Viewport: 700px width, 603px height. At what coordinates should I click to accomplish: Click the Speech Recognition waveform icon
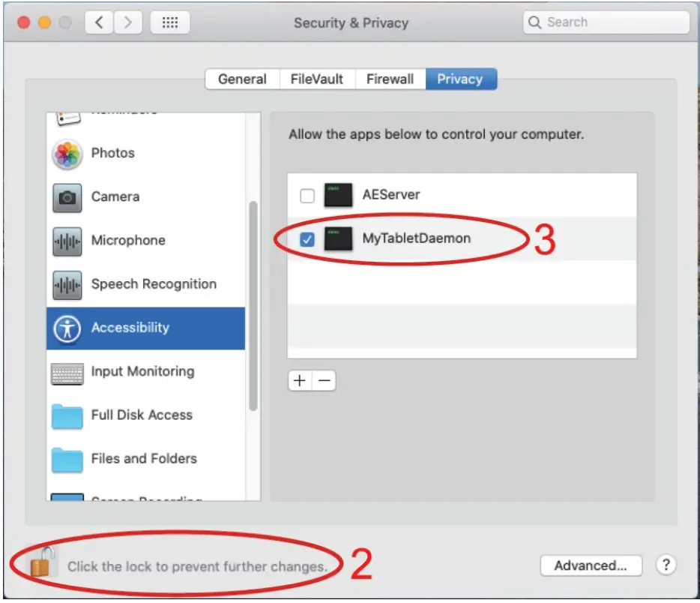pyautogui.click(x=67, y=285)
